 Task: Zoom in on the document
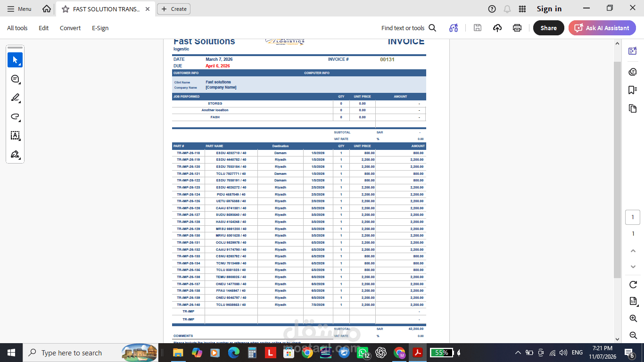(633, 319)
